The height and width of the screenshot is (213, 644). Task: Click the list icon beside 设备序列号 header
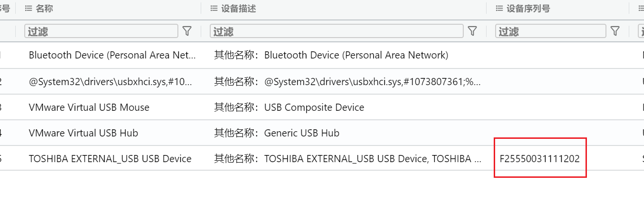click(x=499, y=9)
